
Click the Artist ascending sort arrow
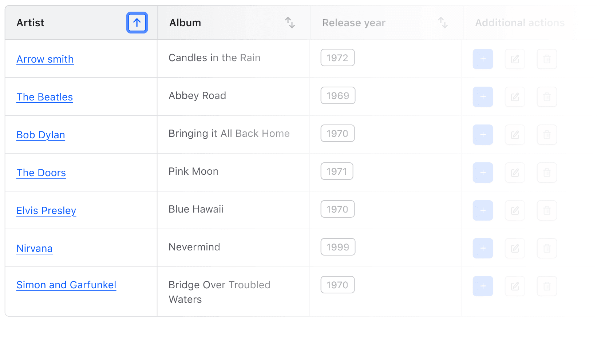pyautogui.click(x=137, y=23)
